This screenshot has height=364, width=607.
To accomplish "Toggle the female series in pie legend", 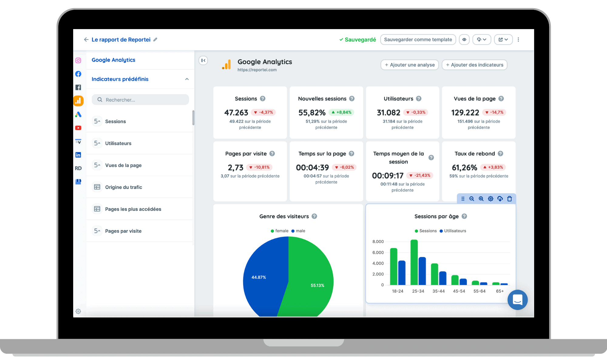I will pos(280,231).
